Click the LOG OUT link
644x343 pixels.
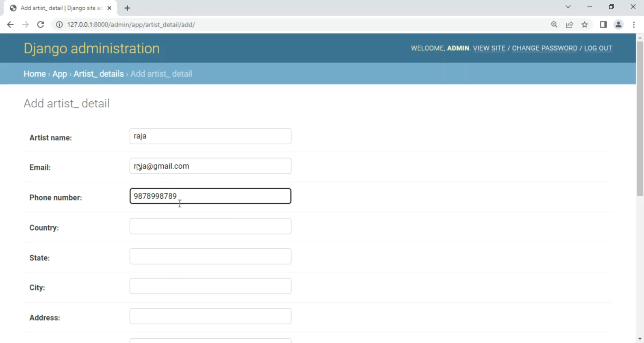click(x=598, y=48)
